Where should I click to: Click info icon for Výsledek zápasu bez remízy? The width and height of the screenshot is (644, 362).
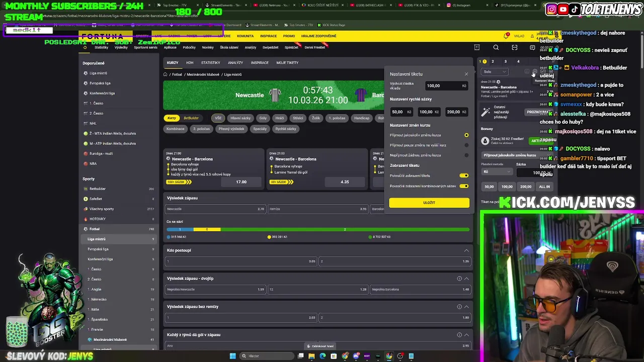(x=459, y=307)
